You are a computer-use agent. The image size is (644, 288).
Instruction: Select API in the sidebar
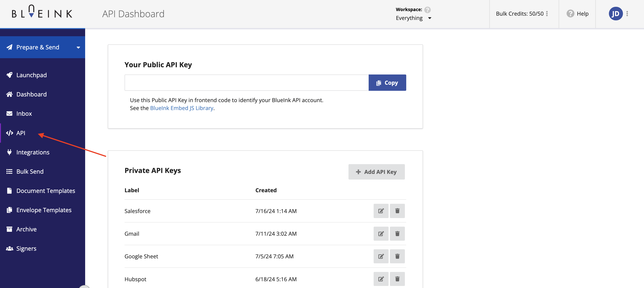click(x=43, y=133)
